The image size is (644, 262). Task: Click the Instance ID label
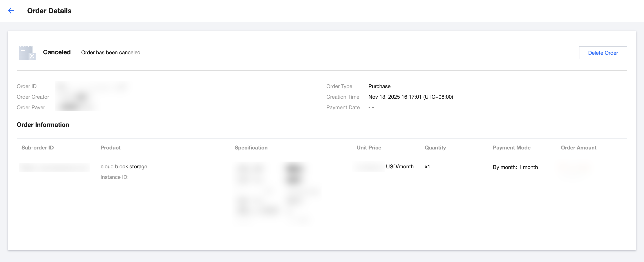coord(114,177)
